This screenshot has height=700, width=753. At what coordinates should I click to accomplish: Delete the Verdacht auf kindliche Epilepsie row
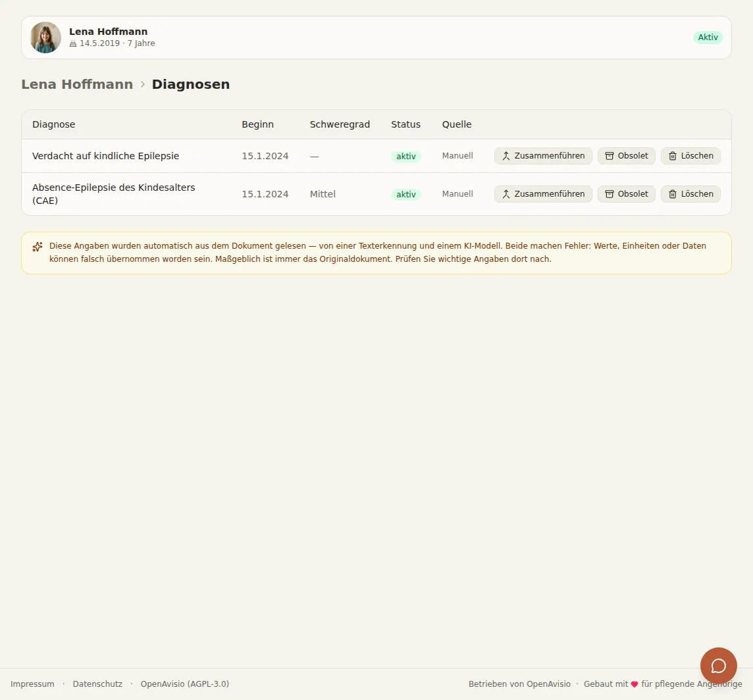click(690, 156)
